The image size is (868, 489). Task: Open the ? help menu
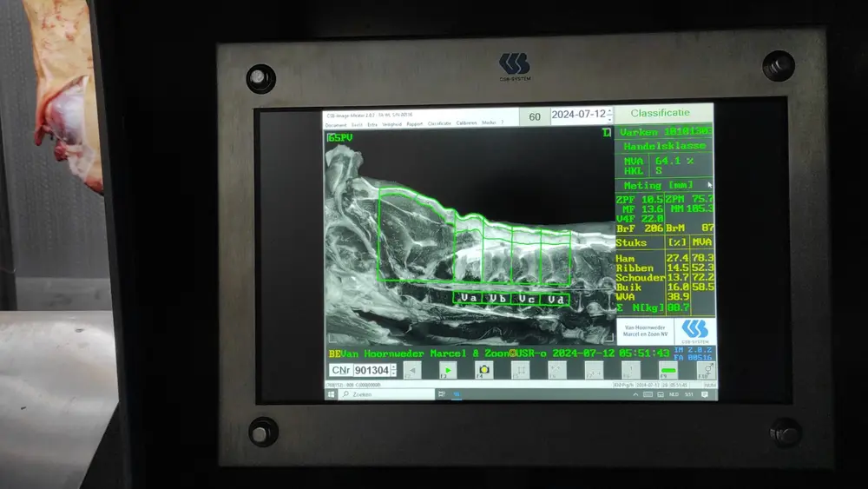503,122
